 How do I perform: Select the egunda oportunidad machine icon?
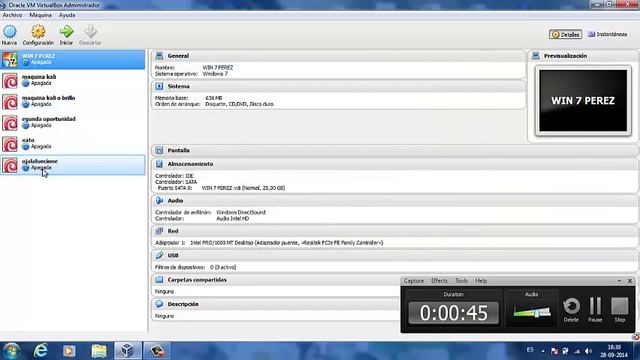[10, 123]
